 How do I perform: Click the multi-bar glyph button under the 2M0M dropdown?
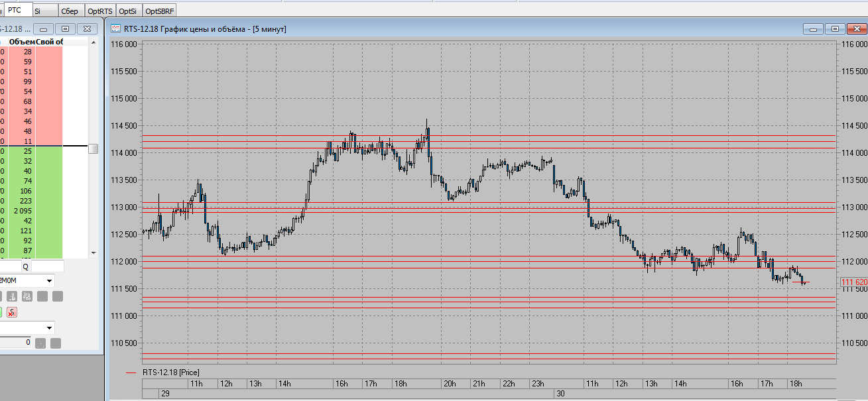(27, 296)
